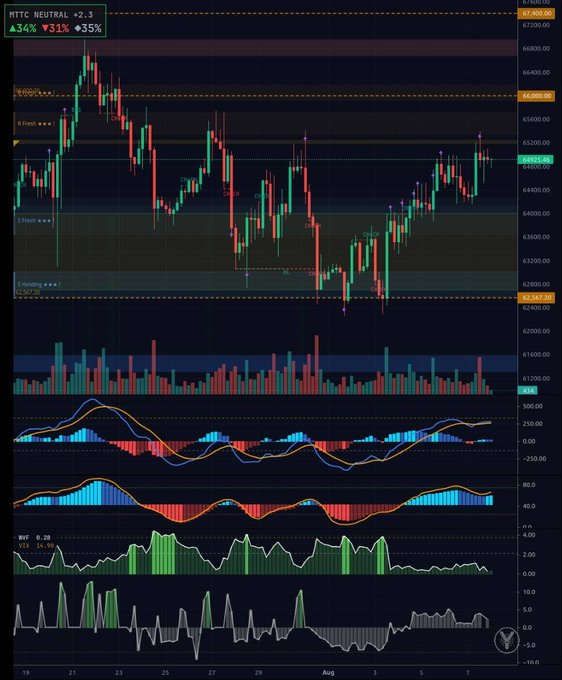Viewport: 562px width, 680px height.
Task: Click the 66800.00 price axis label
Action: [536, 49]
